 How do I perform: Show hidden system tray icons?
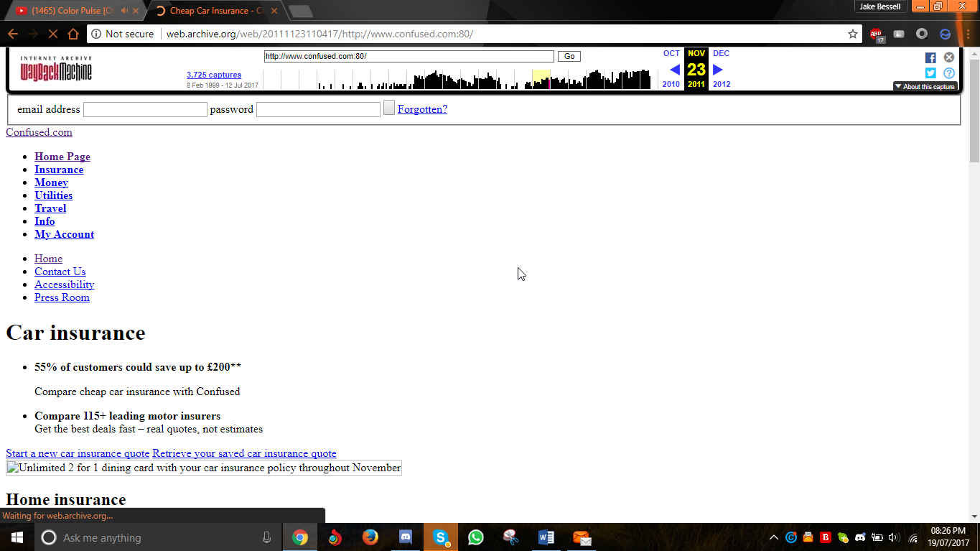[773, 537]
